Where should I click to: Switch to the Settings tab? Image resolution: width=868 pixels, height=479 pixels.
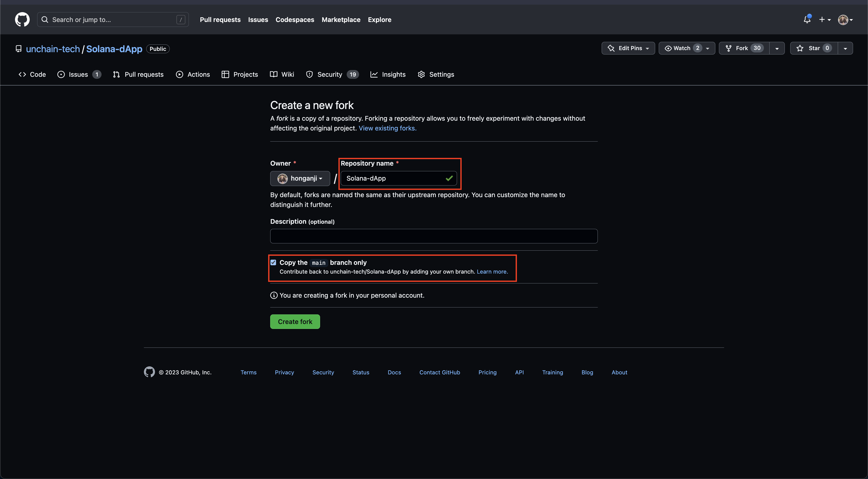436,74
